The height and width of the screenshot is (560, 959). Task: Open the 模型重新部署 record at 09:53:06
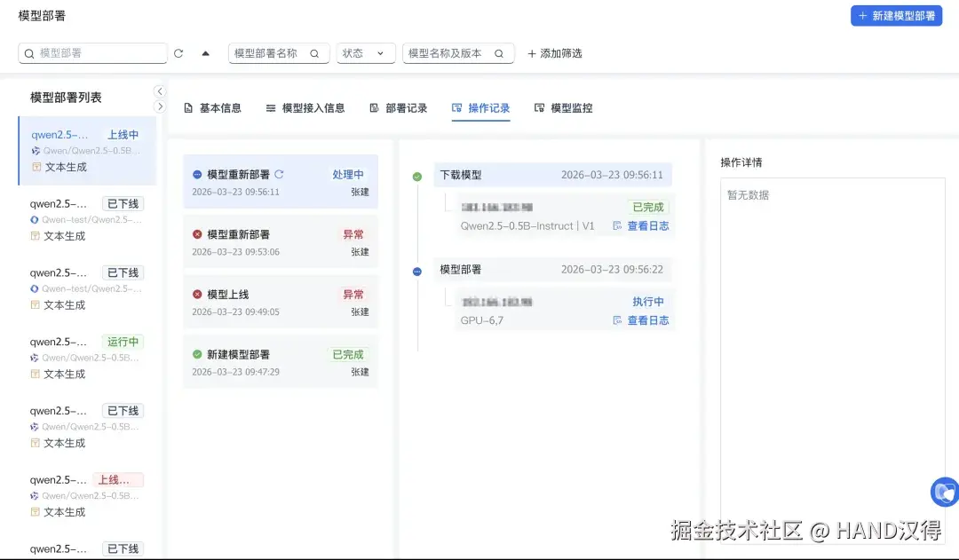(281, 241)
